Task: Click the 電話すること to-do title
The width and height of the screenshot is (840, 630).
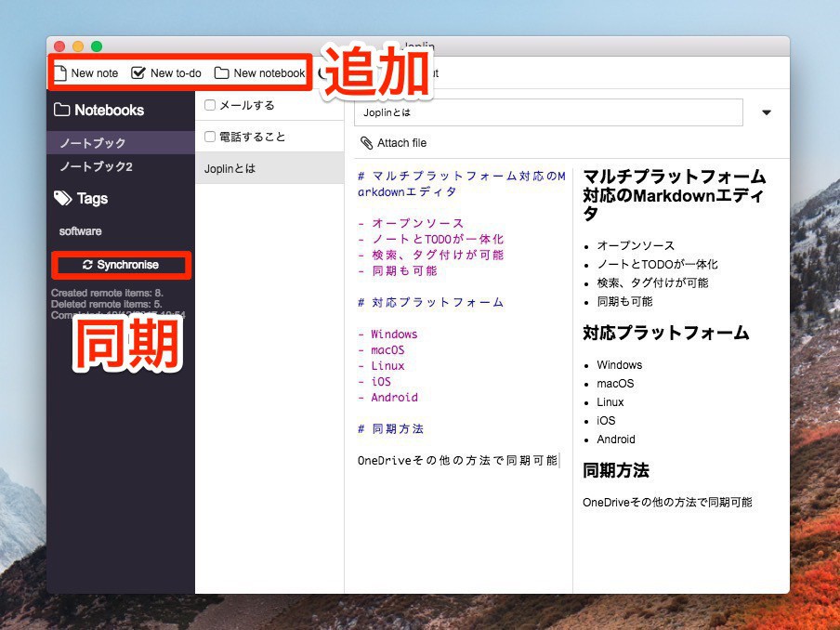Action: point(252,137)
